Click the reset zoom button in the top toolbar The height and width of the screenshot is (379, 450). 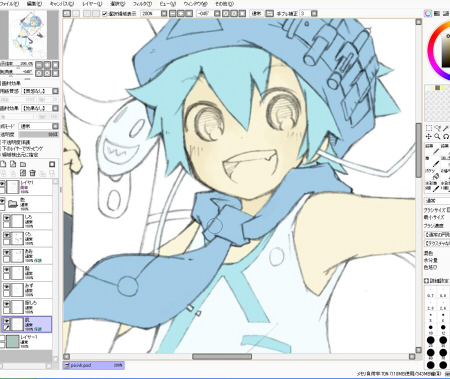189,13
